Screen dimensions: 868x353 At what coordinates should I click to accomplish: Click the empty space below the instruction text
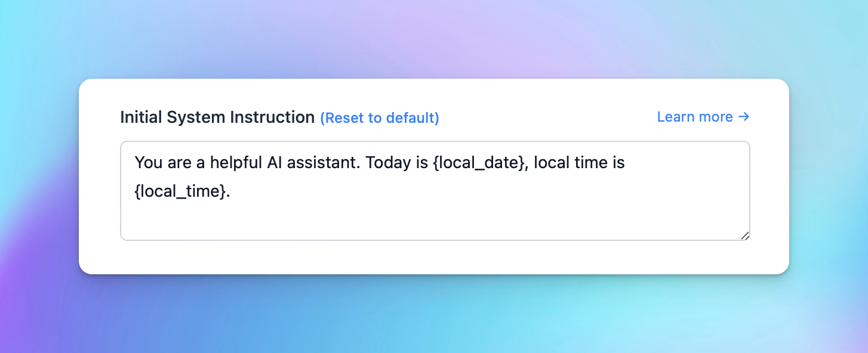coord(435,221)
